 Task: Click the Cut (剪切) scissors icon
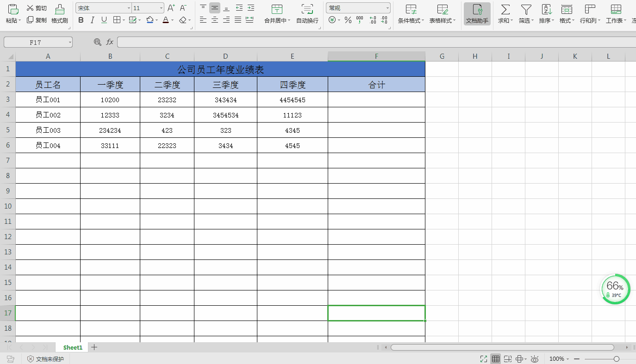pyautogui.click(x=30, y=8)
